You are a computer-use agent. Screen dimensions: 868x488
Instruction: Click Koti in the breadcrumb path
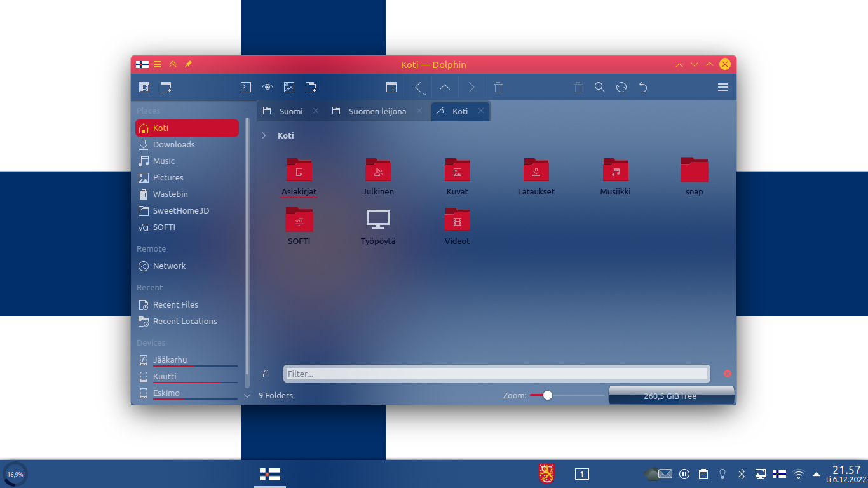(286, 135)
